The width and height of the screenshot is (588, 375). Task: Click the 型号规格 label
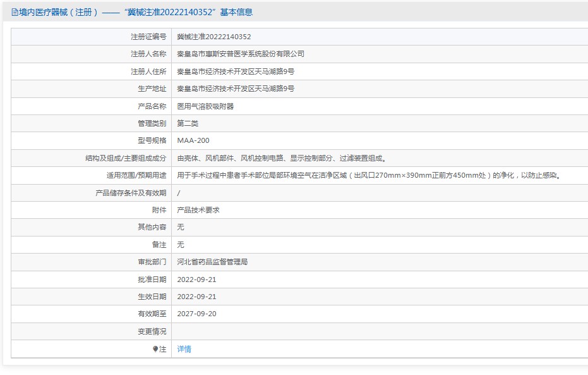(152, 141)
